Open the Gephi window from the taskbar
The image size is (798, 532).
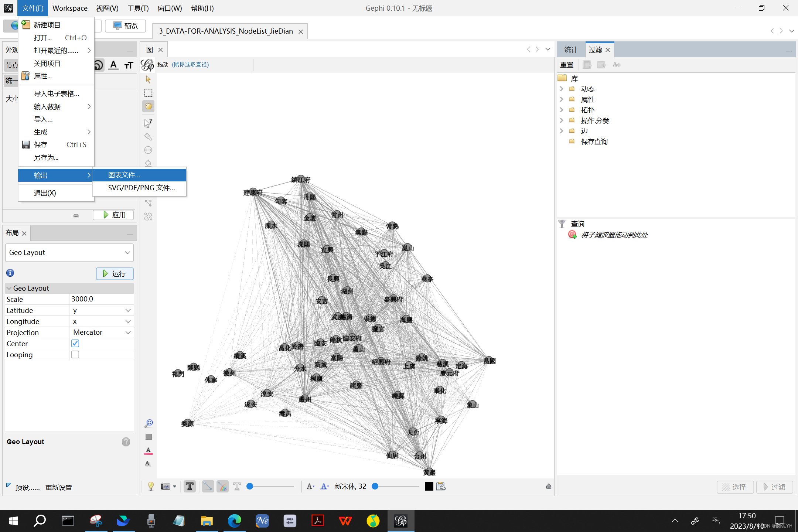(401, 521)
